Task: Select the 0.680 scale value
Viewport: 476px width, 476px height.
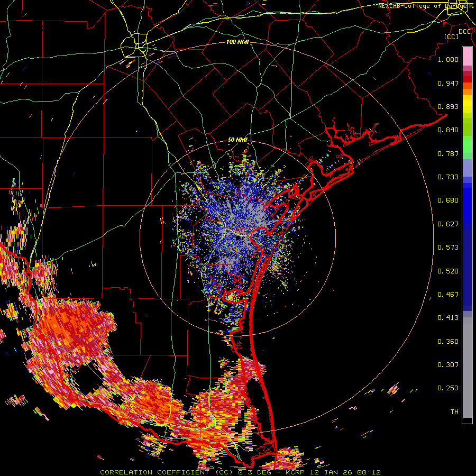Action: coord(448,200)
